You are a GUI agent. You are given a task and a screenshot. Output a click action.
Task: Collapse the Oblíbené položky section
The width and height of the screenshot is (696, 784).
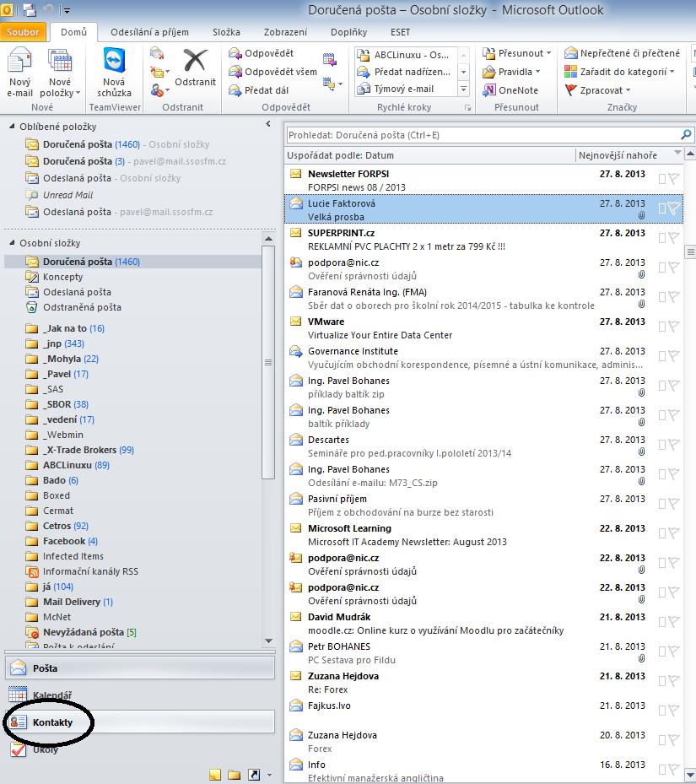(12, 127)
